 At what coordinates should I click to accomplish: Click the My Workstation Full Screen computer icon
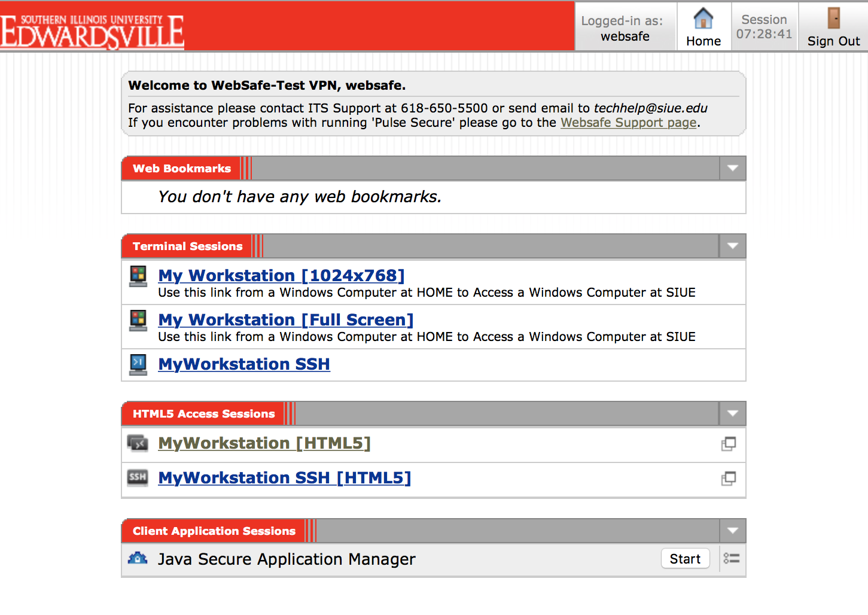point(138,320)
